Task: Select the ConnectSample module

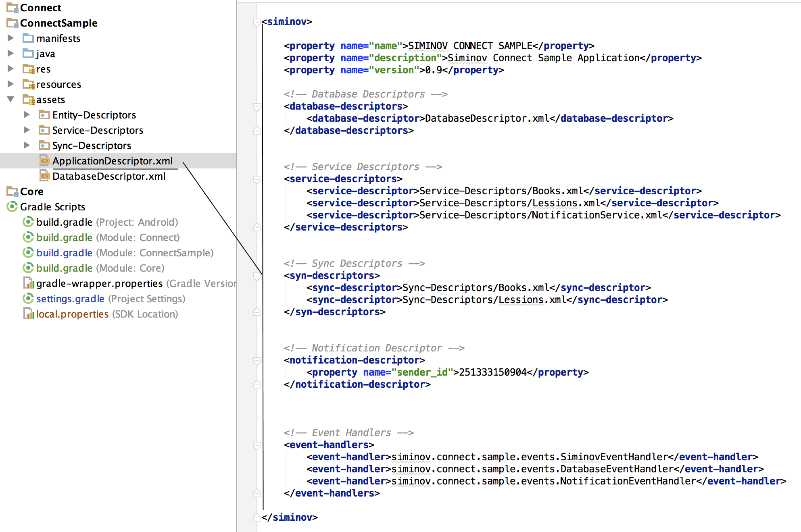Action: click(58, 23)
